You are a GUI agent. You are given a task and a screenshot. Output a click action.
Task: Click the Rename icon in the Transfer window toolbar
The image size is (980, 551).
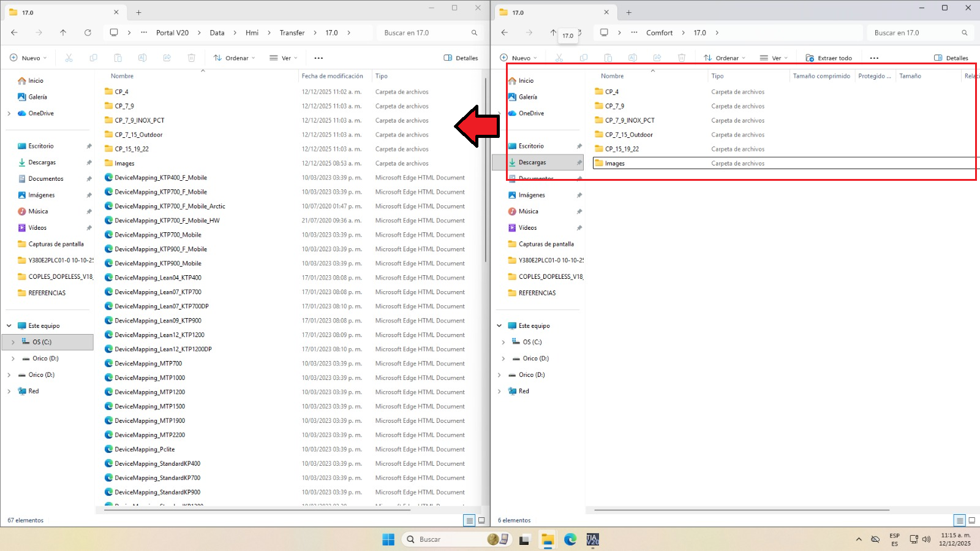point(142,58)
